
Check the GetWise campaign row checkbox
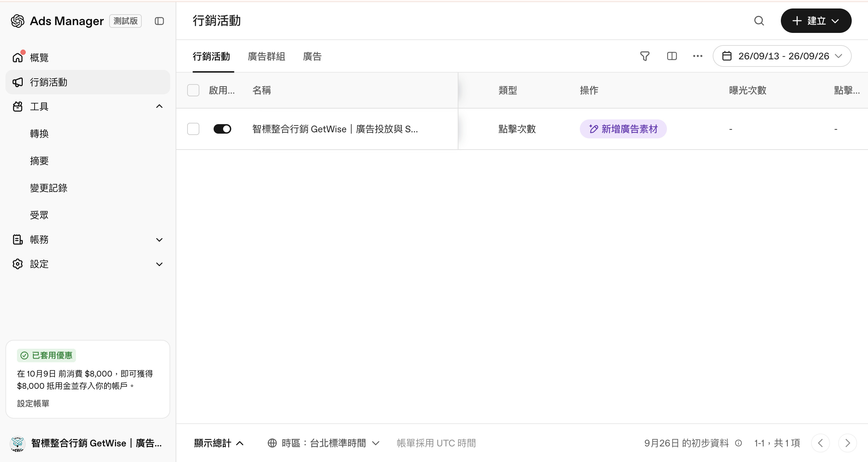193,129
